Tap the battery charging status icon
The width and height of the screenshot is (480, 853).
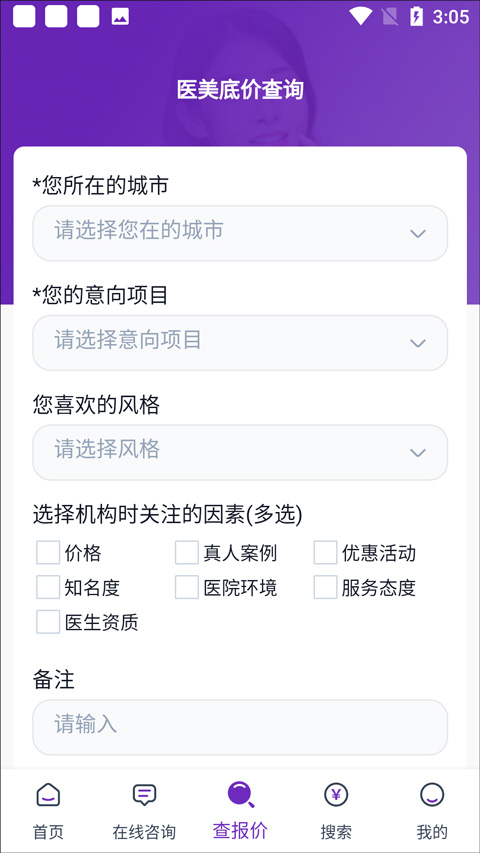coord(416,17)
